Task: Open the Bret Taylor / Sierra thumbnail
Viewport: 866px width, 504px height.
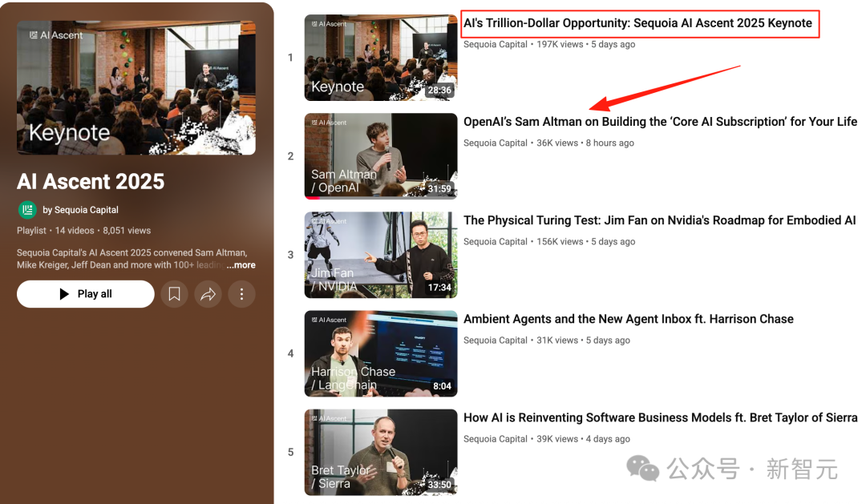Action: coord(381,452)
